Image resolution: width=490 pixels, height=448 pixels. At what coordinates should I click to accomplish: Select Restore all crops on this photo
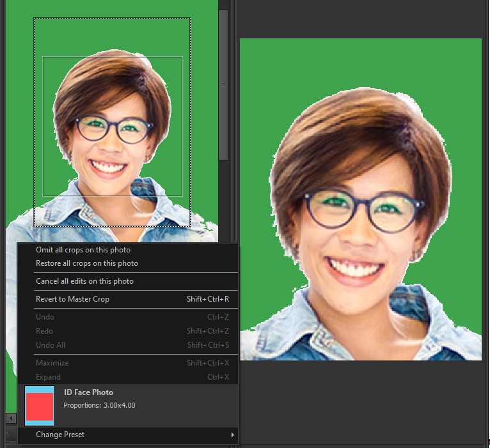coord(87,263)
